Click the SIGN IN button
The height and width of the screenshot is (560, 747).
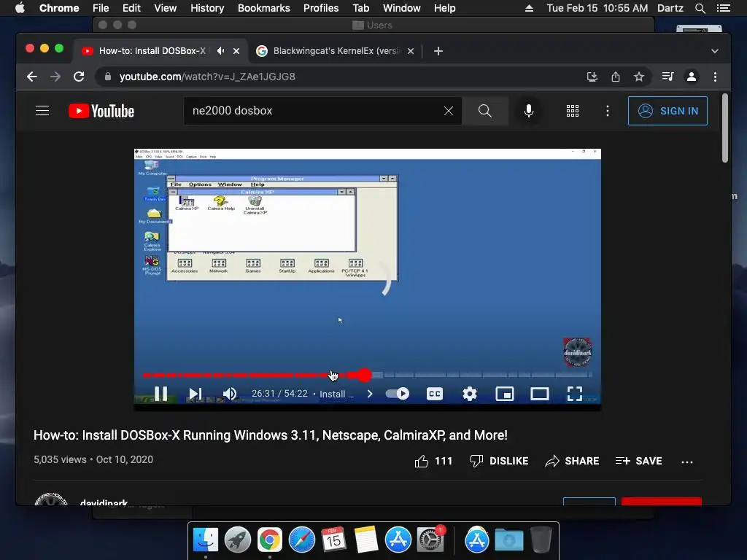point(667,111)
